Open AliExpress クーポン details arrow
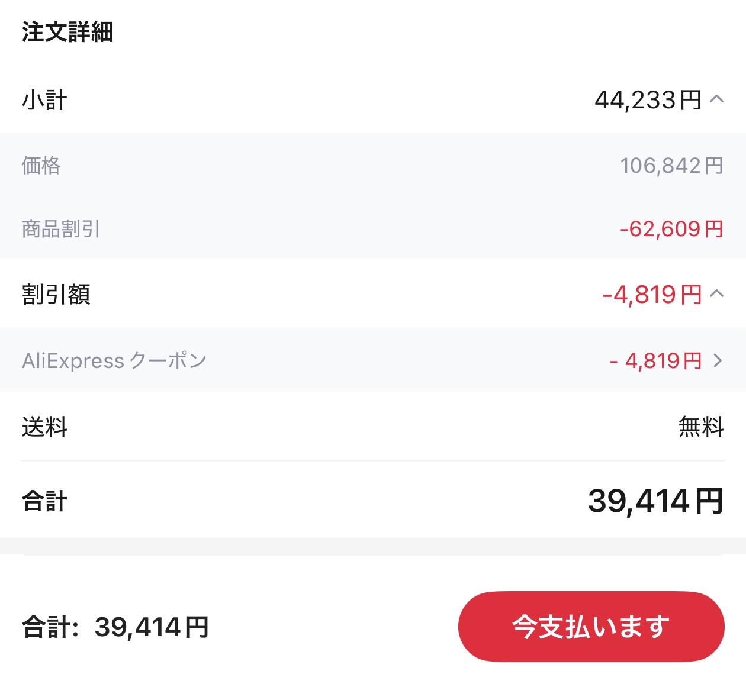The image size is (746, 700). pyautogui.click(x=718, y=360)
